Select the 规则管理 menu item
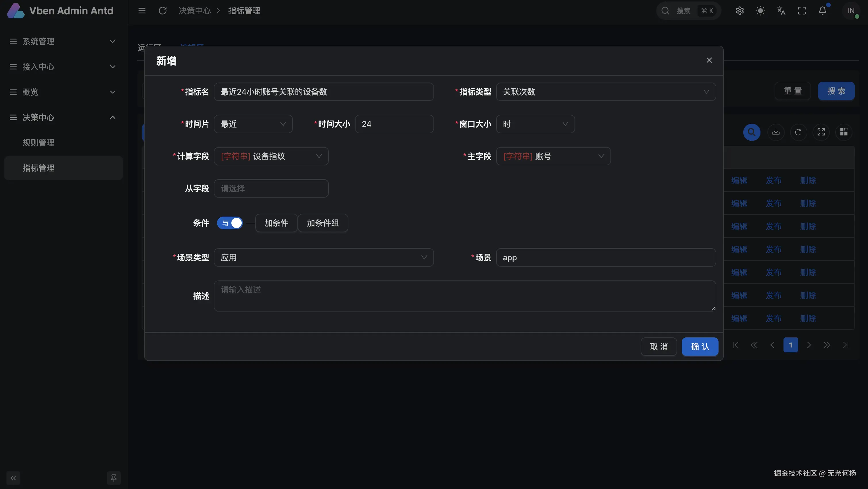 pos(39,143)
